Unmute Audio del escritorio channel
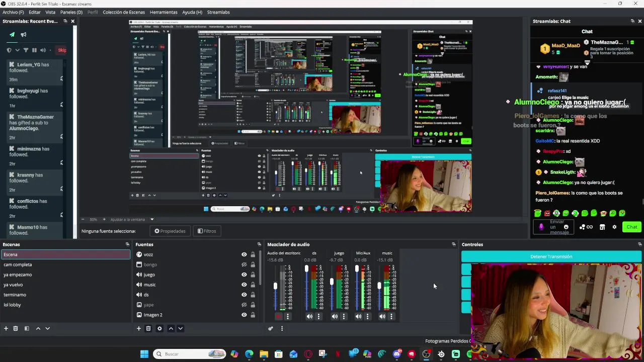644x362 pixels. click(x=279, y=316)
